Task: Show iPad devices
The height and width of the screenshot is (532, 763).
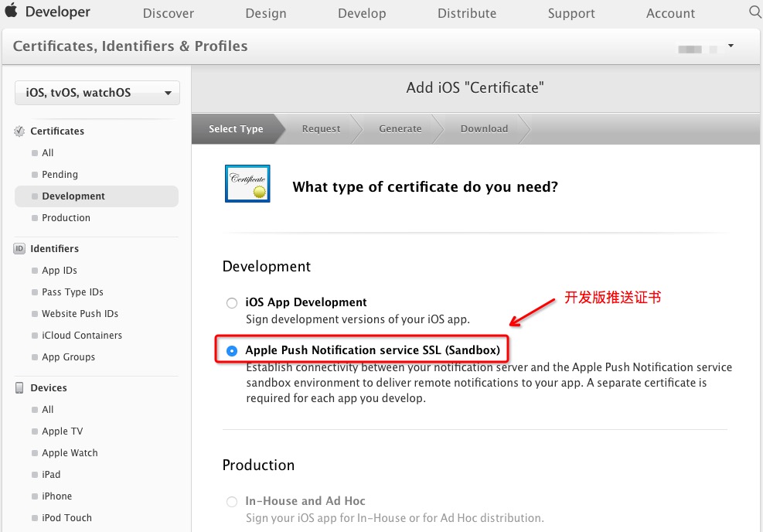Action: (51, 475)
